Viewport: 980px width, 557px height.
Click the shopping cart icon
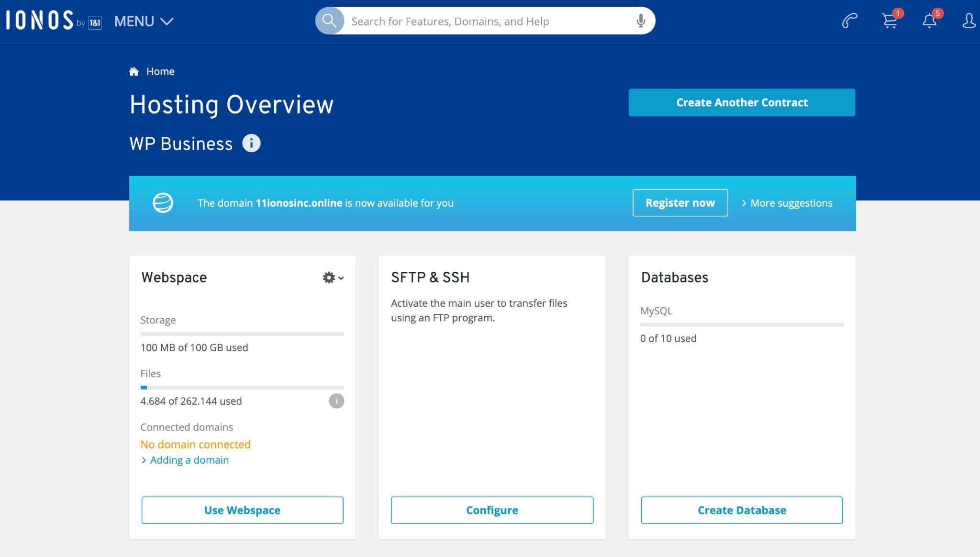click(x=890, y=20)
